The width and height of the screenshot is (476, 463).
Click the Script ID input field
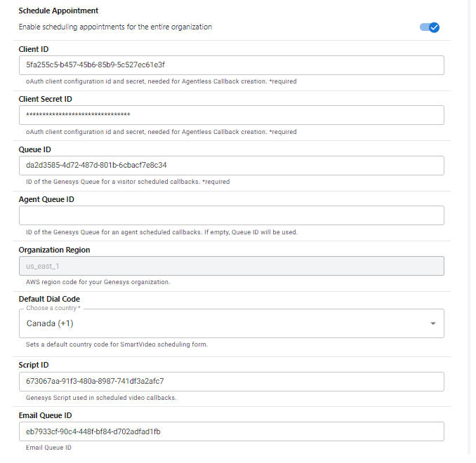point(231,382)
